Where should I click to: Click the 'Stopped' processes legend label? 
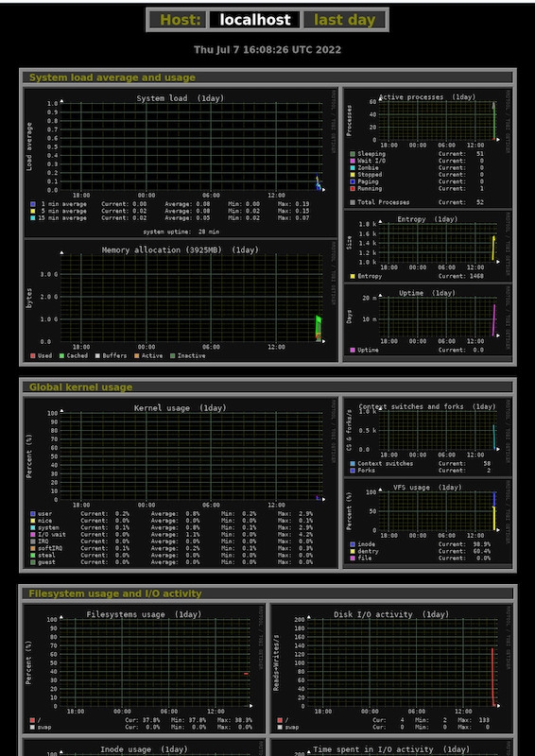[x=370, y=175]
